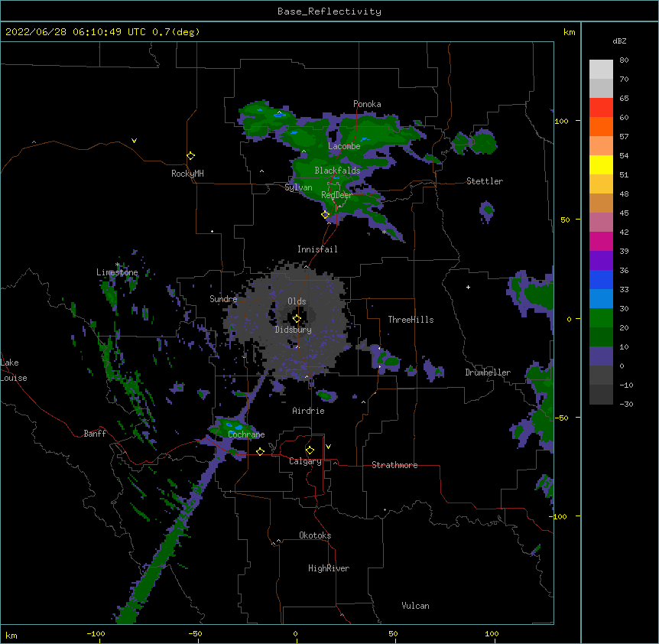This screenshot has height=644, width=659.
Task: Select the red swatch in the dBZ legend
Action: tap(601, 107)
